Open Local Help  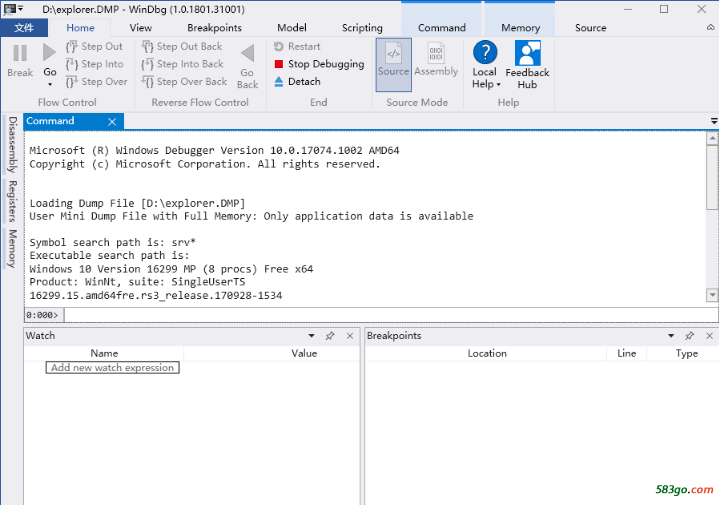pos(485,64)
